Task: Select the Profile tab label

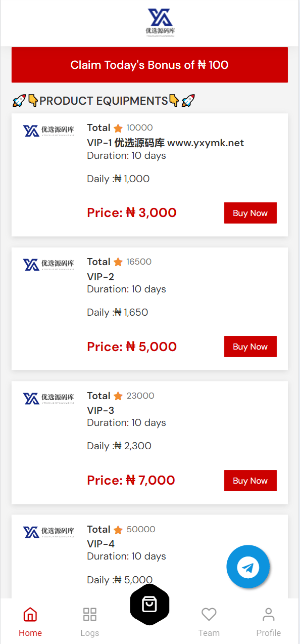Action: pos(269,633)
